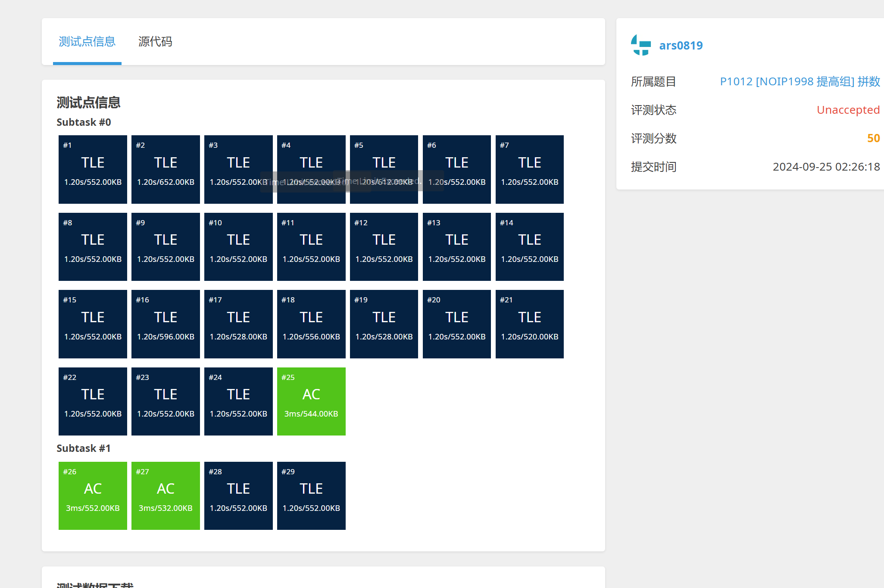The width and height of the screenshot is (884, 588).
Task: Click test case #2 652.00KB TLE tile
Action: coord(166,169)
